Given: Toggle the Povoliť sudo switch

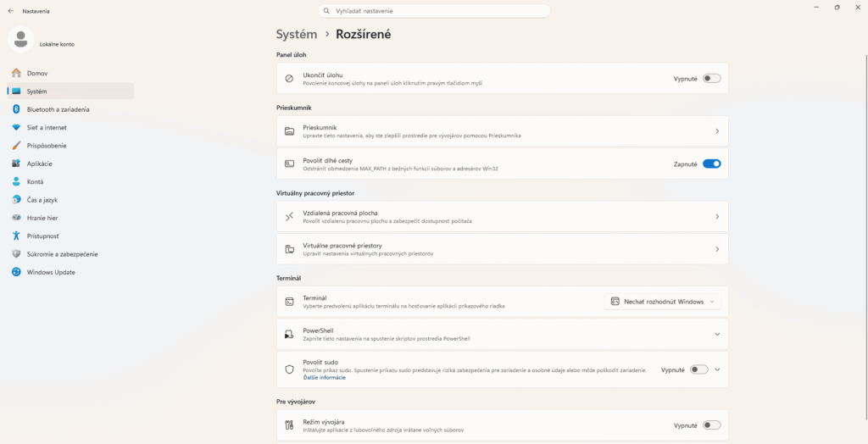Looking at the screenshot, I should click(699, 369).
